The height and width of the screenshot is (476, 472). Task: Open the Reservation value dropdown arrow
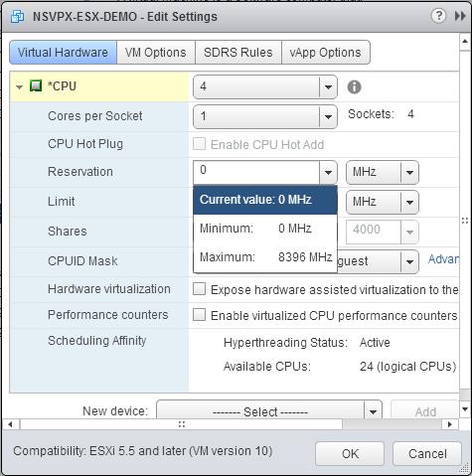[x=328, y=172]
